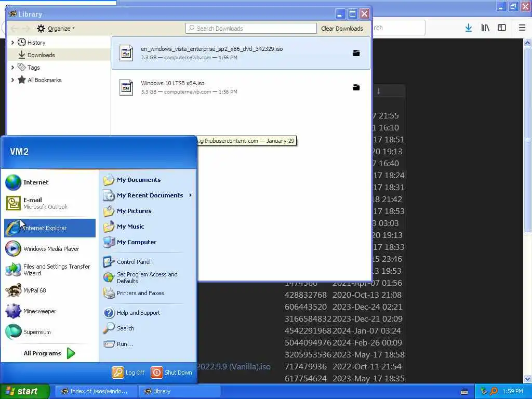Open browser downloads arrow icon
This screenshot has width=532, height=399.
pyautogui.click(x=469, y=28)
